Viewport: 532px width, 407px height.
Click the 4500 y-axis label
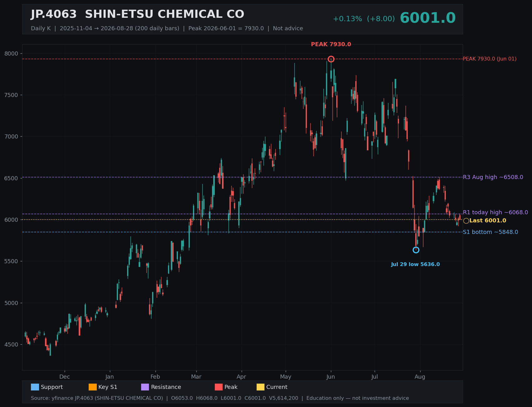pyautogui.click(x=11, y=345)
